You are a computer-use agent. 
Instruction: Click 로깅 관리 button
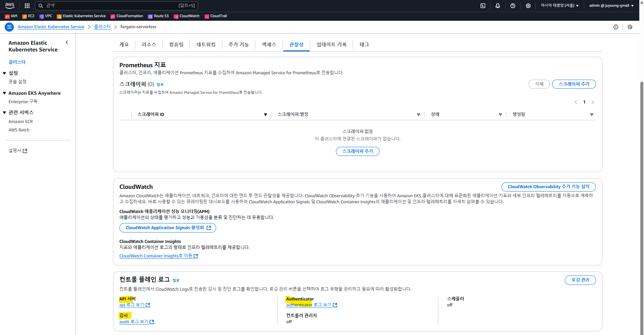pyautogui.click(x=580, y=280)
